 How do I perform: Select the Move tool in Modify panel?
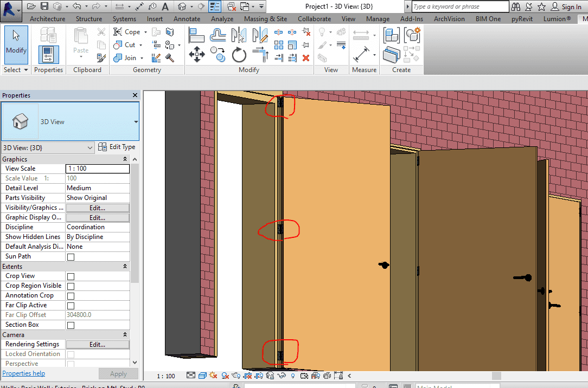pos(196,55)
